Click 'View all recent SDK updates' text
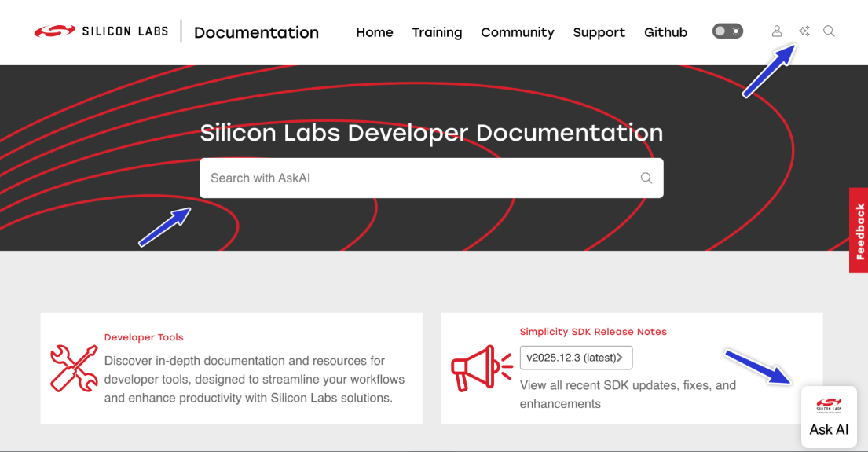 coord(628,395)
